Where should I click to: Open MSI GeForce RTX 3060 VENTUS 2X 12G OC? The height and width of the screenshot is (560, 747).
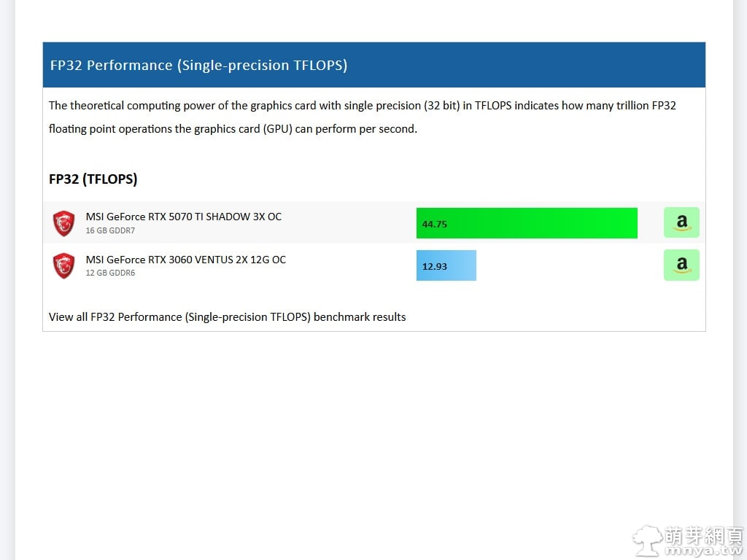(185, 260)
